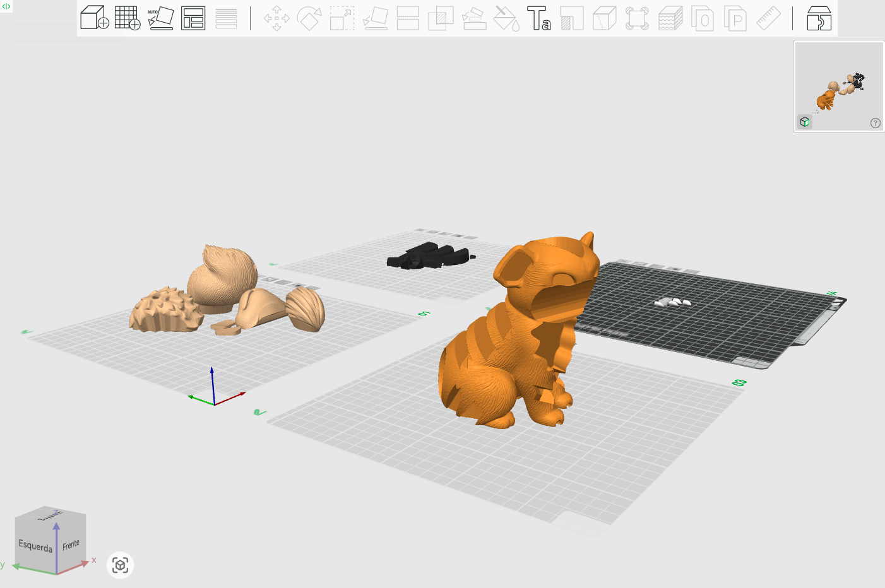Click the frame with corner circles icon
The image size is (885, 588).
coord(637,18)
